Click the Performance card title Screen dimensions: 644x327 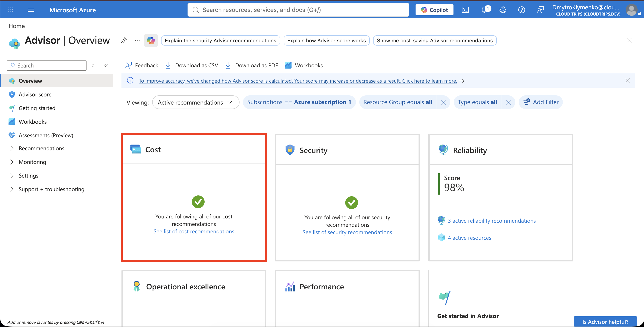pos(322,287)
